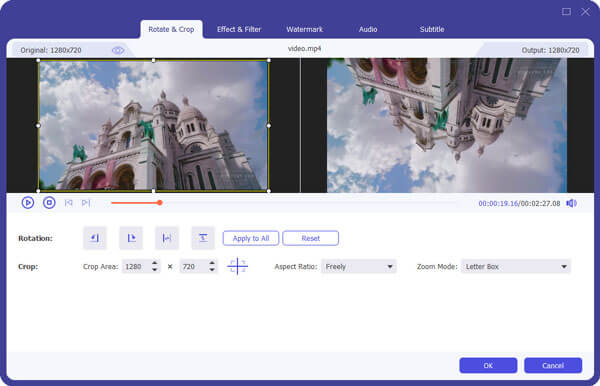Rotate video left 90 degrees

95,238
